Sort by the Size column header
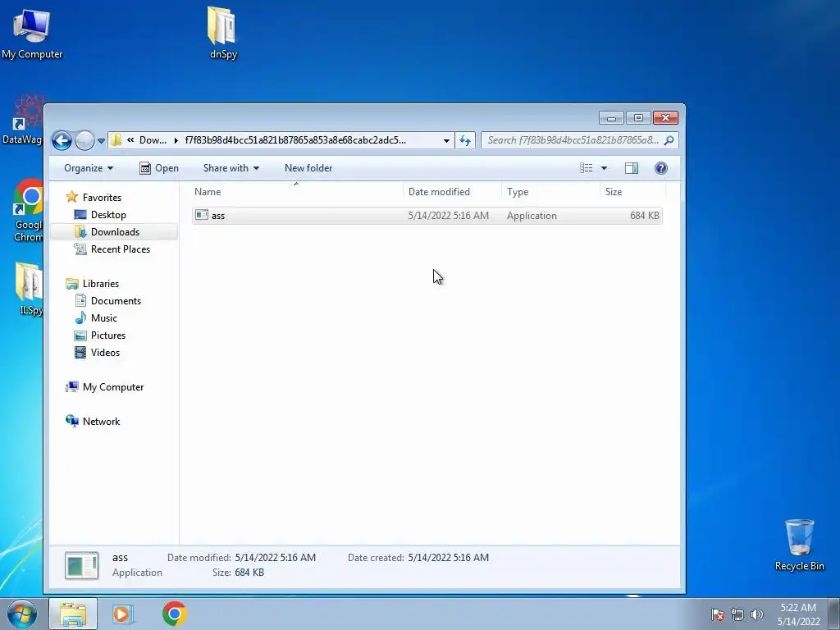The image size is (840, 630). point(632,192)
